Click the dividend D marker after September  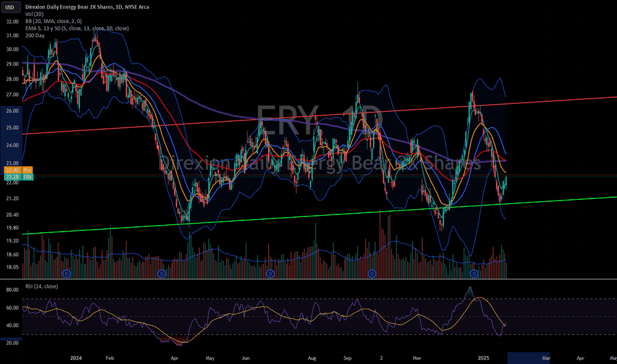pyautogui.click(x=372, y=273)
